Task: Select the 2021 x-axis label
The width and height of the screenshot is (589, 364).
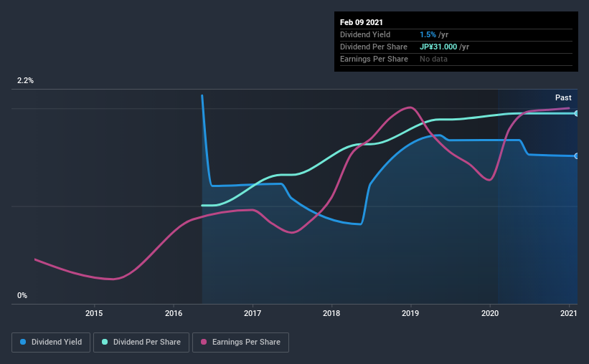Action: pos(568,313)
